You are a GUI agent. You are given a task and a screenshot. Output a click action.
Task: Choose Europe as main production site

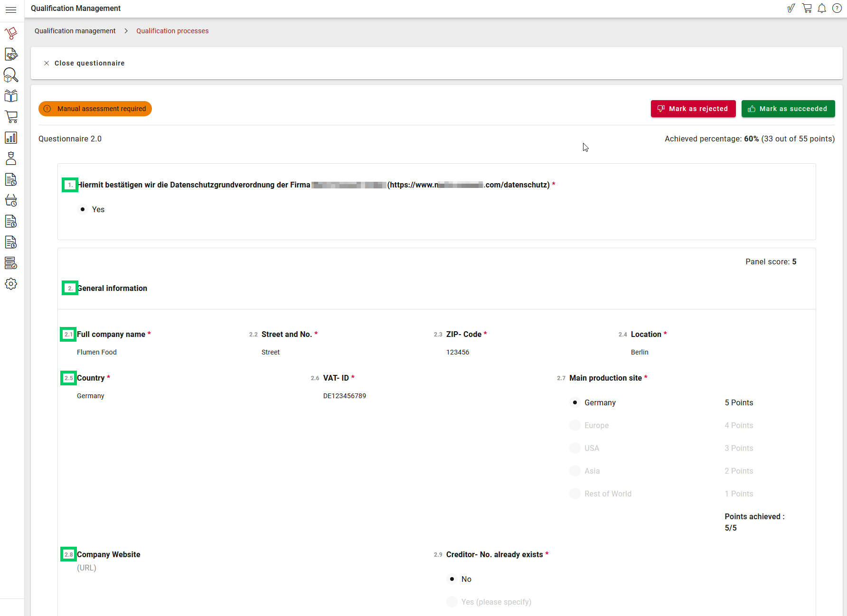[575, 425]
